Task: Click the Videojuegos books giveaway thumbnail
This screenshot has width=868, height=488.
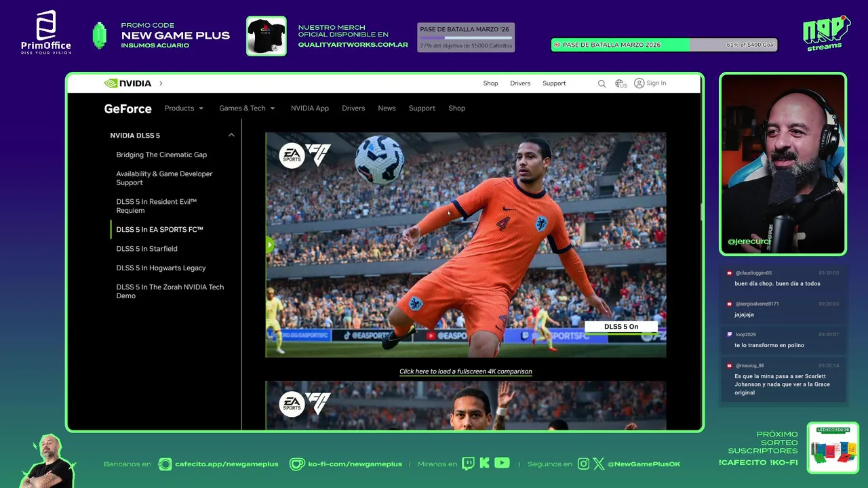Action: click(833, 447)
